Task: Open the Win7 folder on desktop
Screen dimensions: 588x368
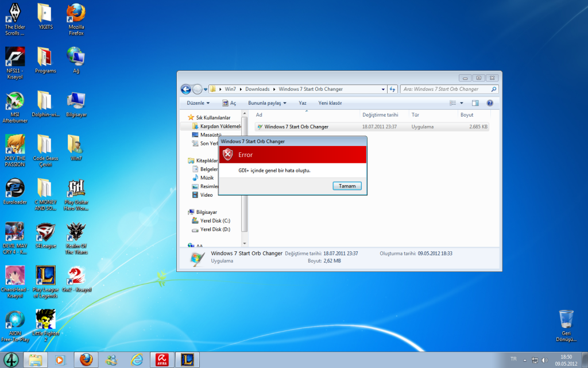Action: 76,148
